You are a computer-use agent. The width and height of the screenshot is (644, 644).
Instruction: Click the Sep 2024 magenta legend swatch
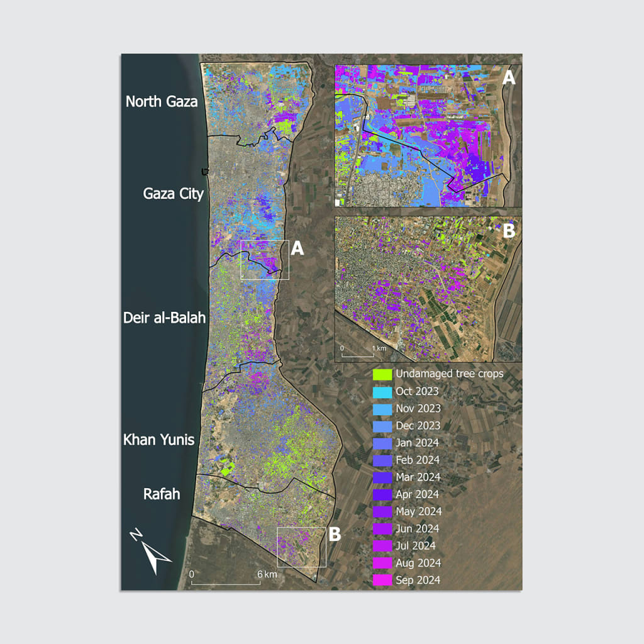tap(382, 580)
